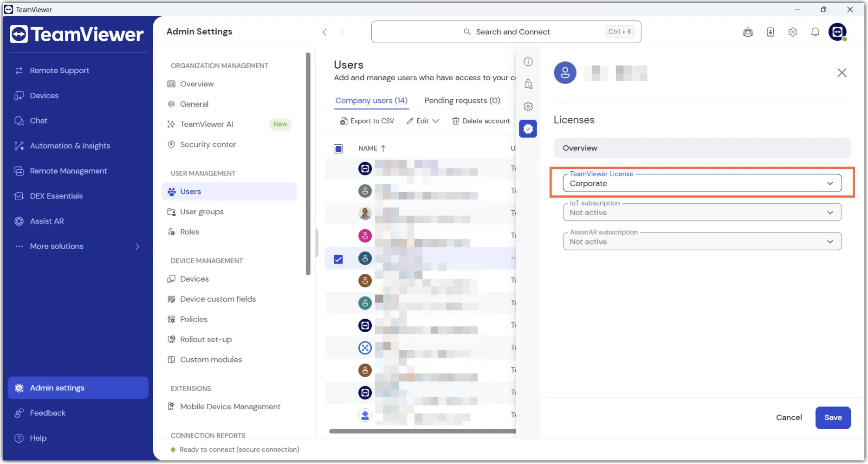Save the license changes
Viewport: 868px width, 464px height.
point(833,418)
